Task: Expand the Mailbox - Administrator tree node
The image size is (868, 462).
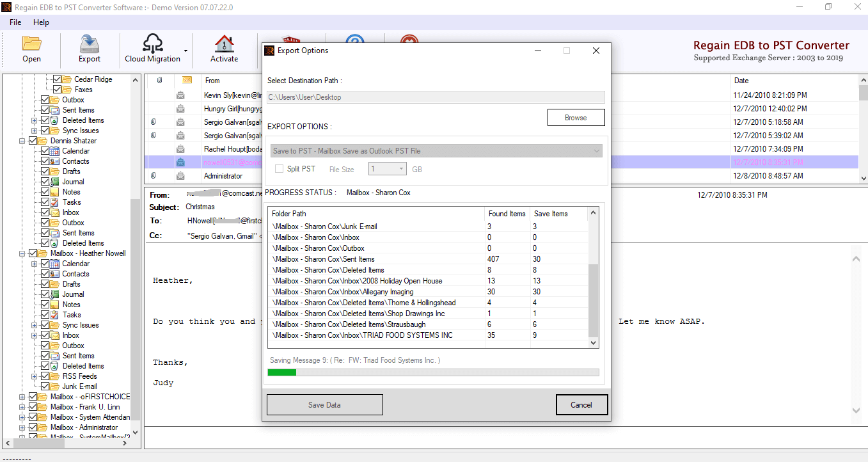Action: (22, 427)
